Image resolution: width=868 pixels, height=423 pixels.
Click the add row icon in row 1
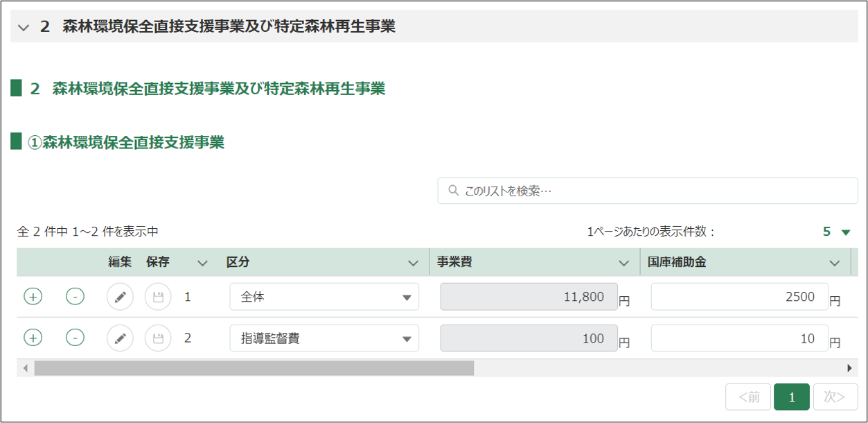coord(33,297)
